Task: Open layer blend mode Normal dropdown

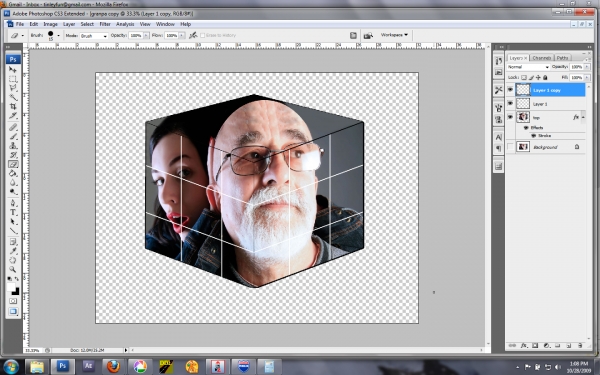Action: pos(528,67)
